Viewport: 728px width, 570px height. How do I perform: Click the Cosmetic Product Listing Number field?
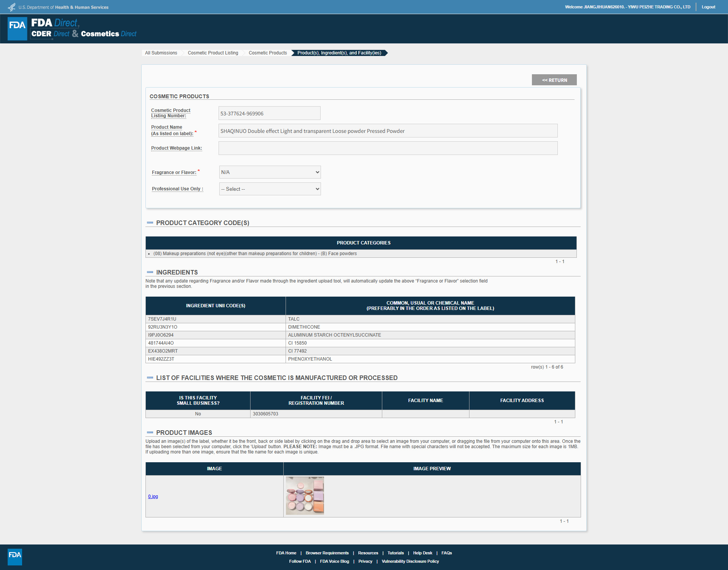pyautogui.click(x=270, y=113)
